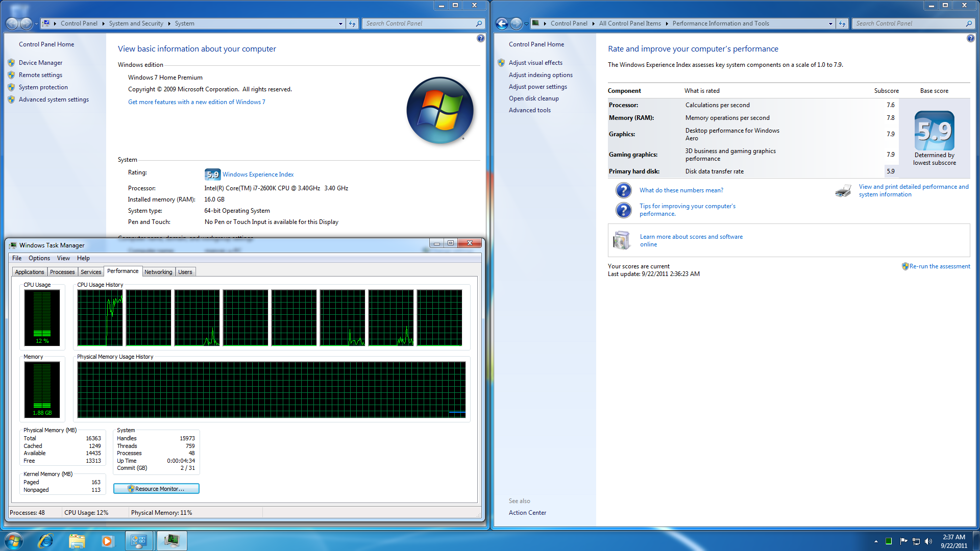980x551 pixels.
Task: Click Re-run the assessment link
Action: tap(939, 266)
